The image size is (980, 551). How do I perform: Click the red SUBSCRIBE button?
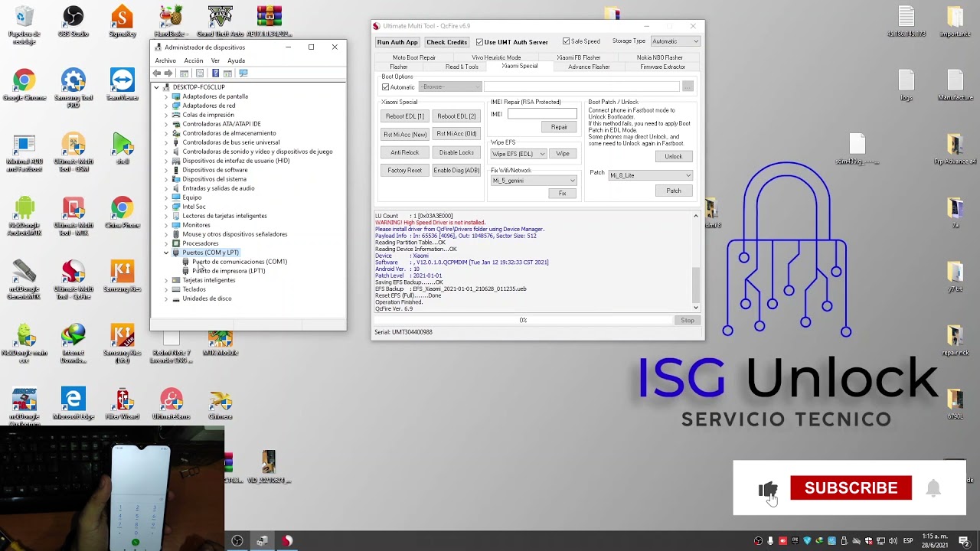pyautogui.click(x=851, y=487)
